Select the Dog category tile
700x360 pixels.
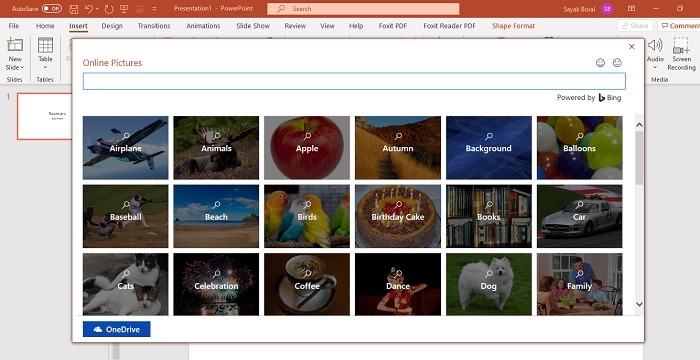point(489,285)
